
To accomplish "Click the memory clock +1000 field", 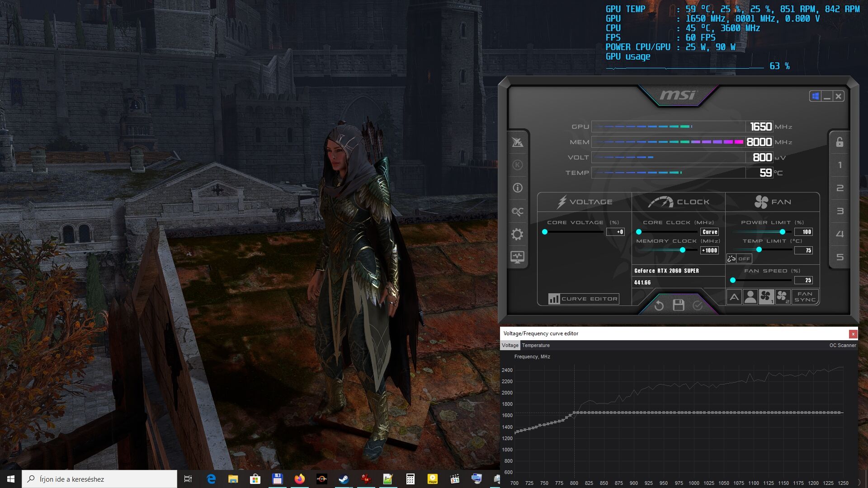I will point(709,250).
